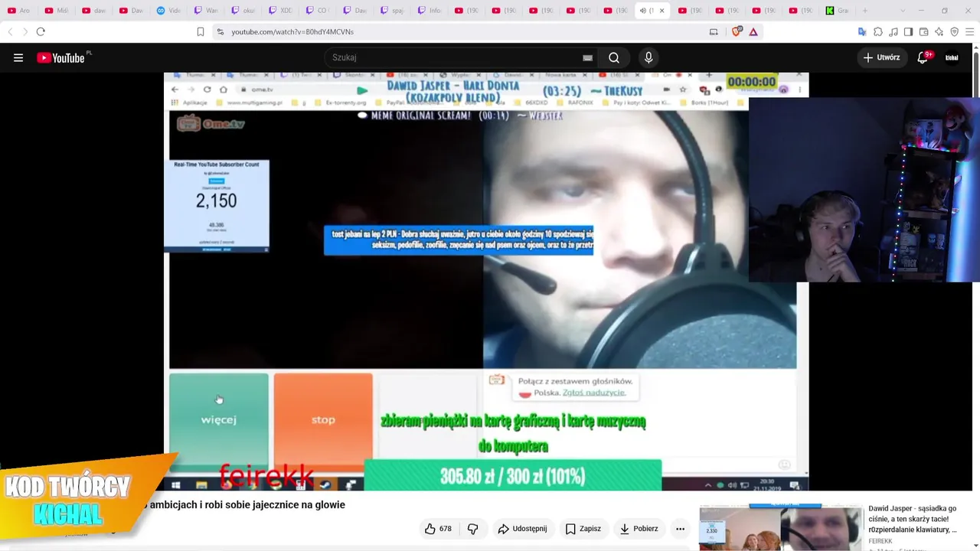
Task: Open recommended video title 'Dawid Jasper - sąsiadka go'
Action: (913, 519)
